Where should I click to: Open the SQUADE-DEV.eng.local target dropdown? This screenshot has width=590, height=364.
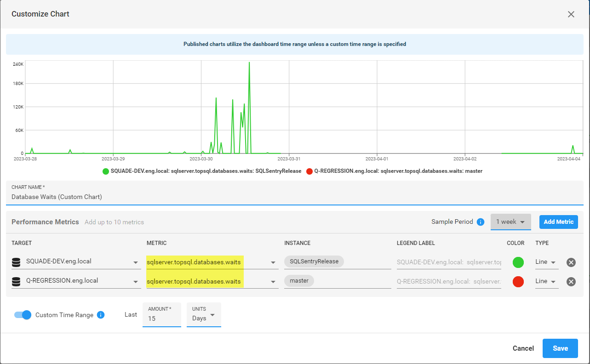pos(76,262)
